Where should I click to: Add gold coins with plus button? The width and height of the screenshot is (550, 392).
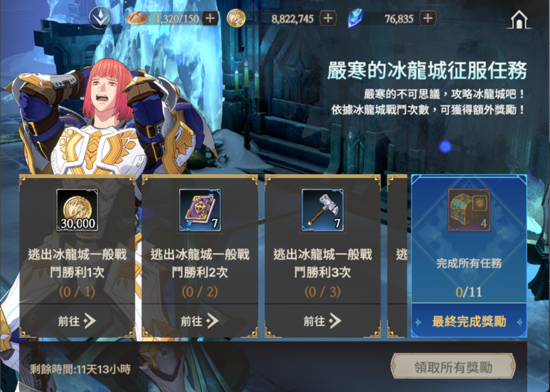pos(328,18)
